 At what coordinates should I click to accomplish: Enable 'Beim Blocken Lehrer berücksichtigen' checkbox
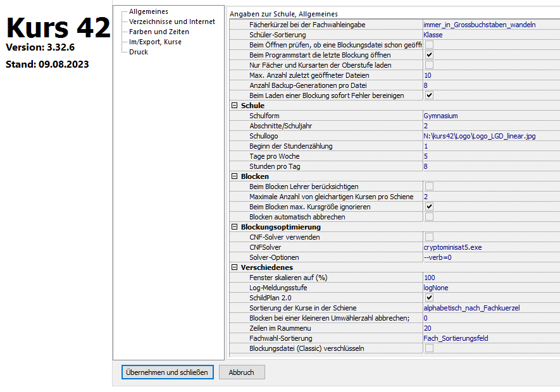point(429,187)
